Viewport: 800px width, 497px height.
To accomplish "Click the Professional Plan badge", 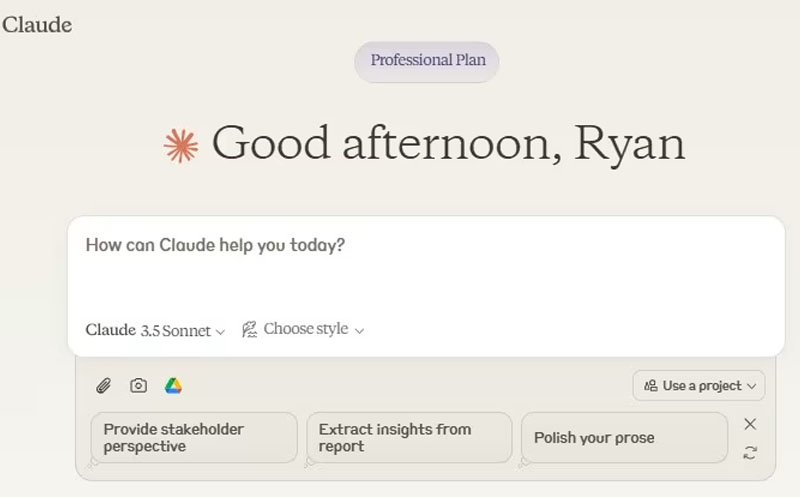I will 427,61.
